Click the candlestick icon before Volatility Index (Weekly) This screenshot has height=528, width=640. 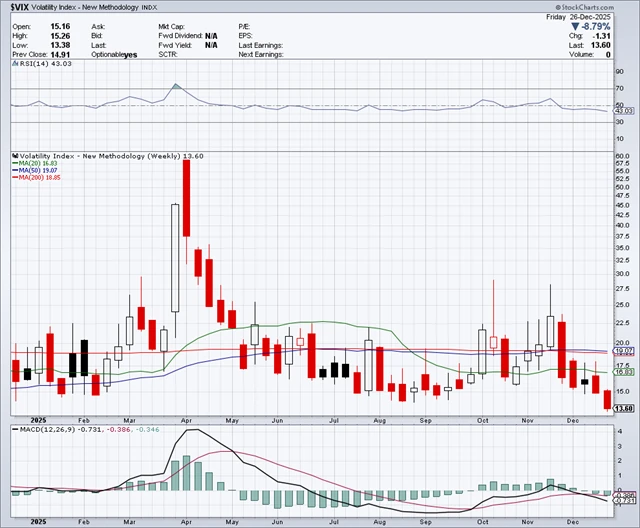13,156
